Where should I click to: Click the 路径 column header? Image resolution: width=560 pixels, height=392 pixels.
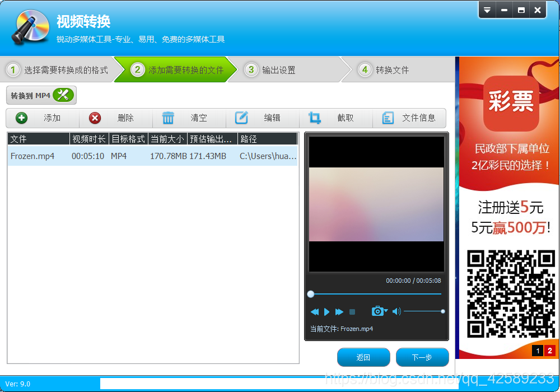(x=268, y=139)
